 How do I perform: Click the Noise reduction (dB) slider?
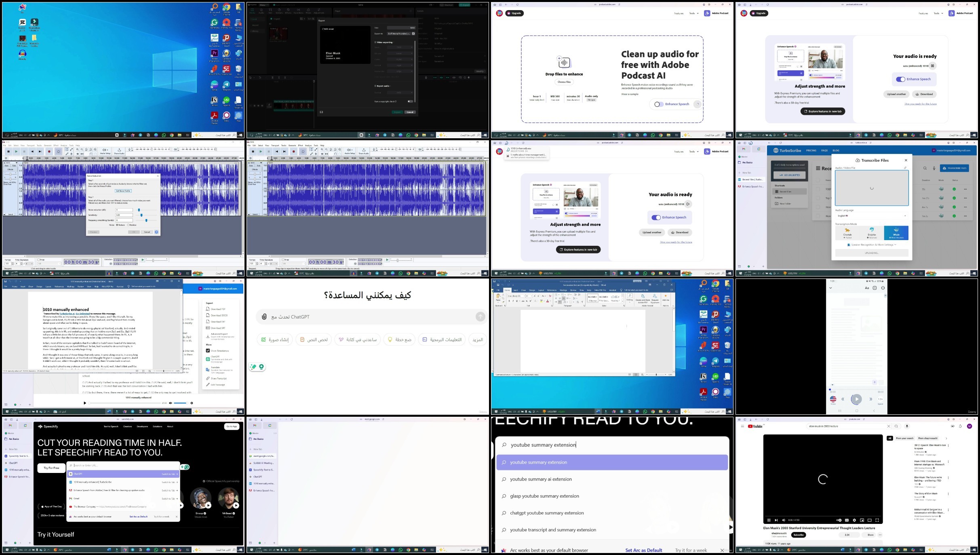(146, 210)
